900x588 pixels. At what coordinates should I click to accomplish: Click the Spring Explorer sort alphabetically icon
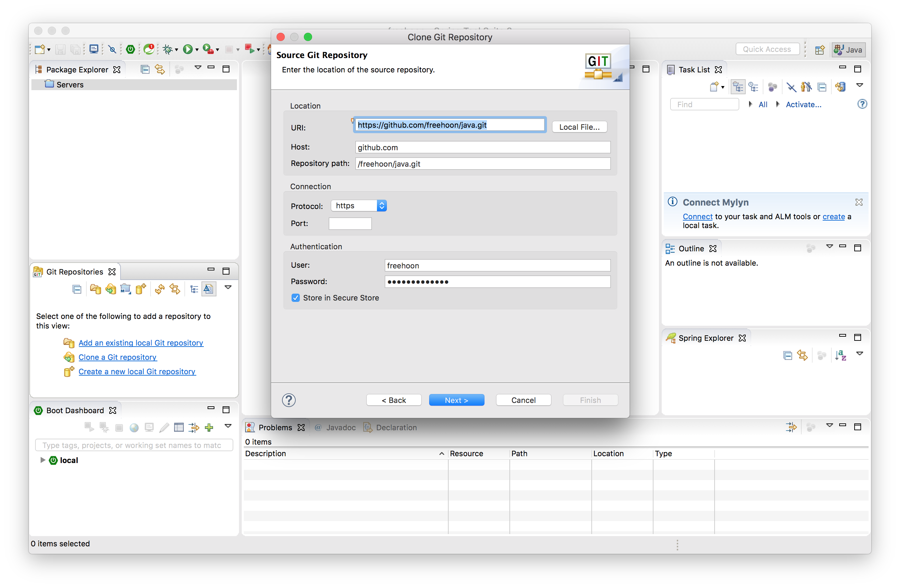tap(840, 355)
